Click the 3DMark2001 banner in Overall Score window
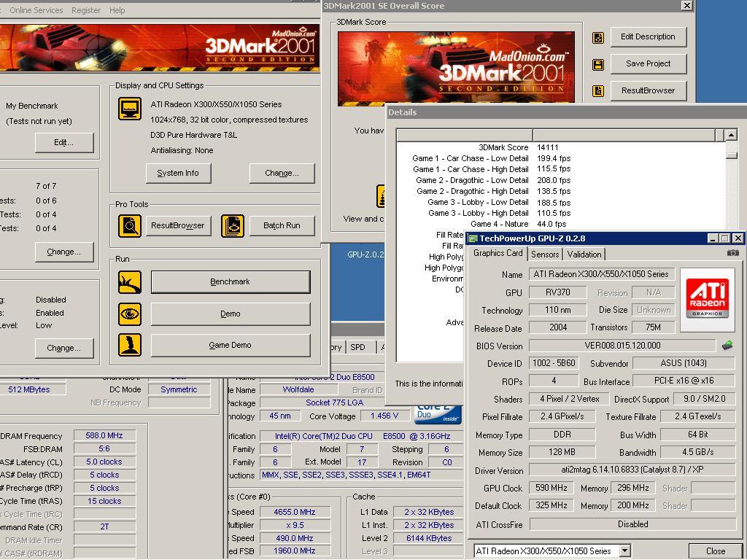Viewport: 747px width, 560px height. pos(456,69)
